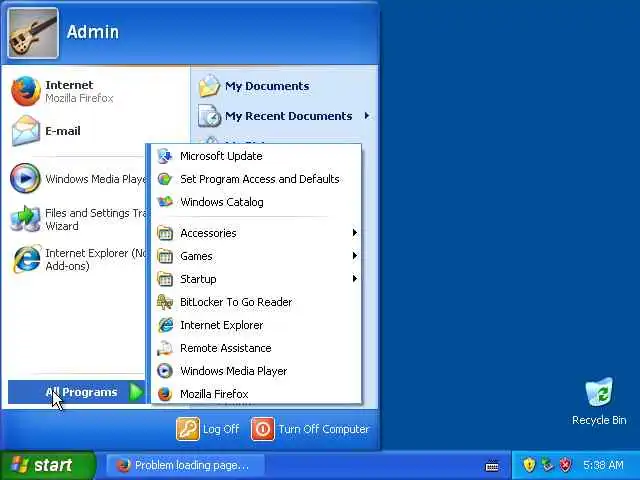Screen dimensions: 640x480
Task: Open the red security alert tray icon
Action: click(x=565, y=464)
